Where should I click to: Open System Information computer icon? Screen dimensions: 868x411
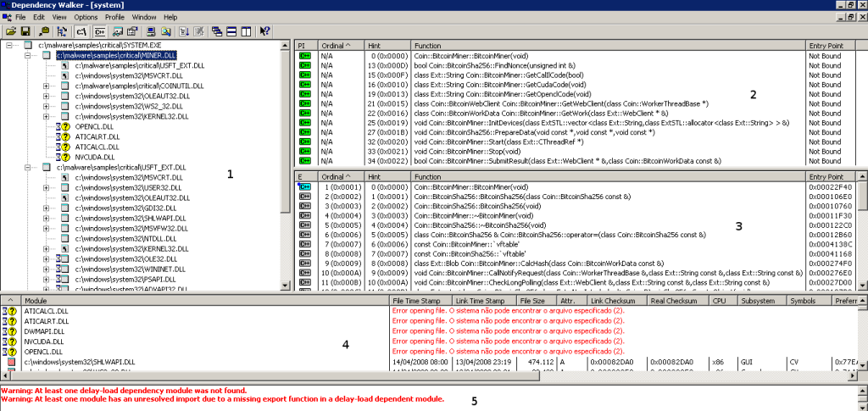[151, 31]
